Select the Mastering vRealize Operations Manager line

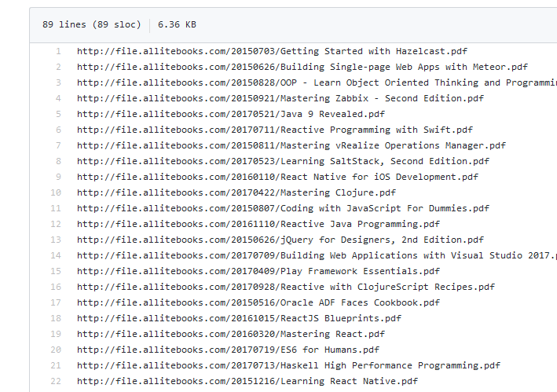click(x=291, y=145)
